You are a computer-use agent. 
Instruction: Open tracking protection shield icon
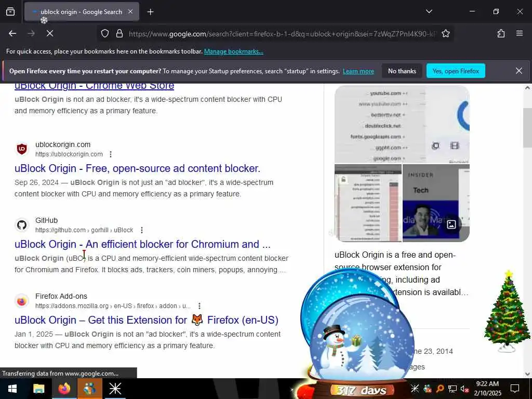click(105, 34)
